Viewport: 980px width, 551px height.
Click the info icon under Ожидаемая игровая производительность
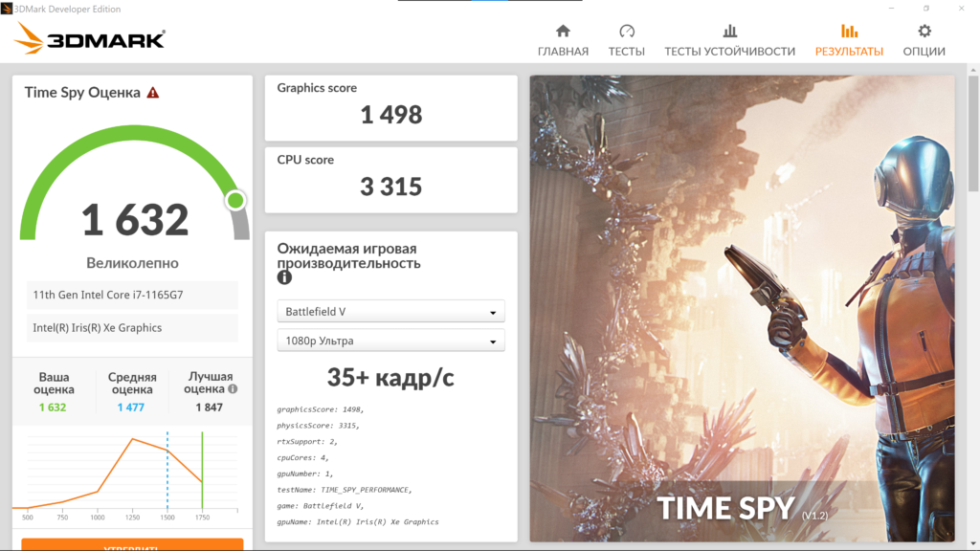pos(284,277)
